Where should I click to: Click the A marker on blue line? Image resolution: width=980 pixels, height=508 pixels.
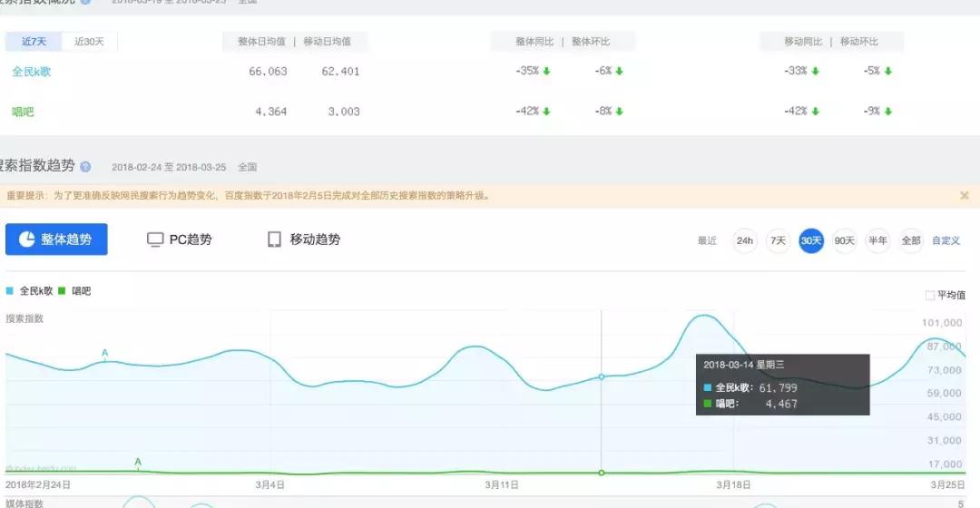coord(105,353)
